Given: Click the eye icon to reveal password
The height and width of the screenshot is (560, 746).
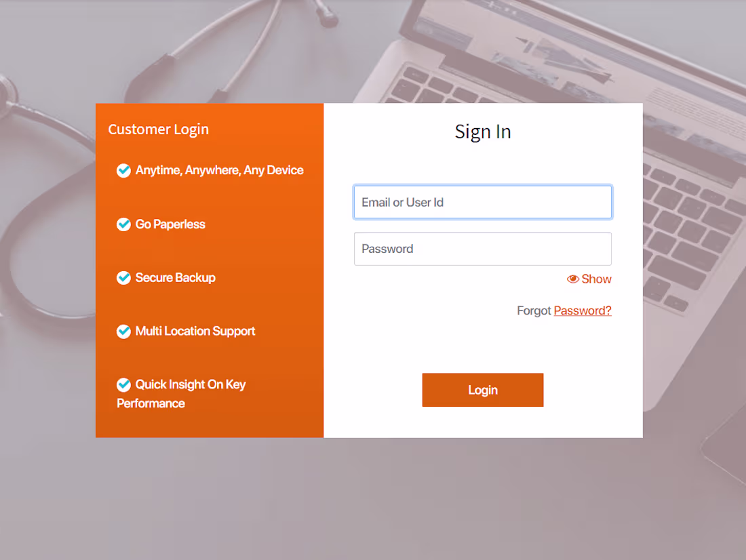Looking at the screenshot, I should pyautogui.click(x=573, y=279).
